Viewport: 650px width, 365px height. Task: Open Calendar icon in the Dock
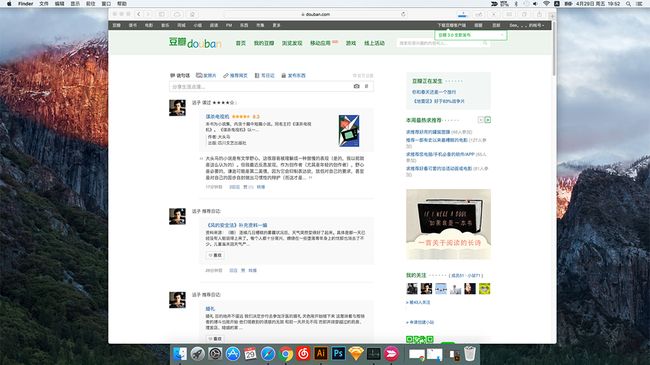tap(250, 354)
